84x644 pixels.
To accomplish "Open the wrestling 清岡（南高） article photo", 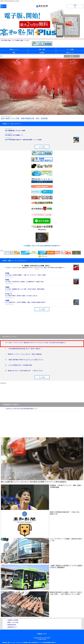I will tap(25, 497).
